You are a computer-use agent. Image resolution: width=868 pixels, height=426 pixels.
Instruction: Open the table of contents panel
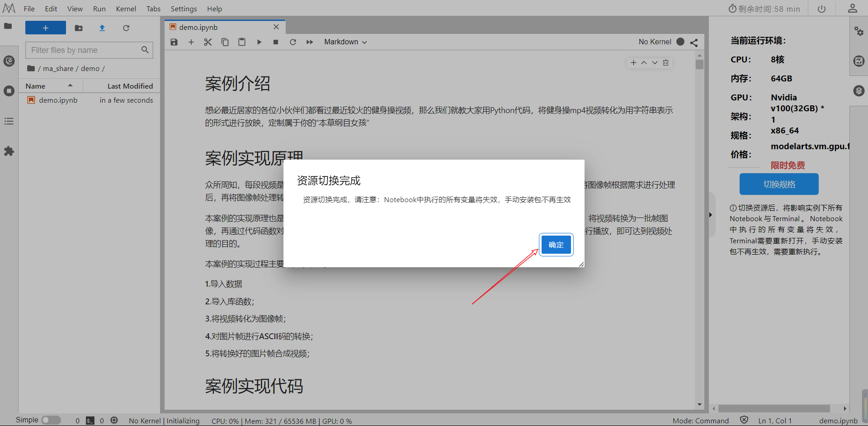9,121
